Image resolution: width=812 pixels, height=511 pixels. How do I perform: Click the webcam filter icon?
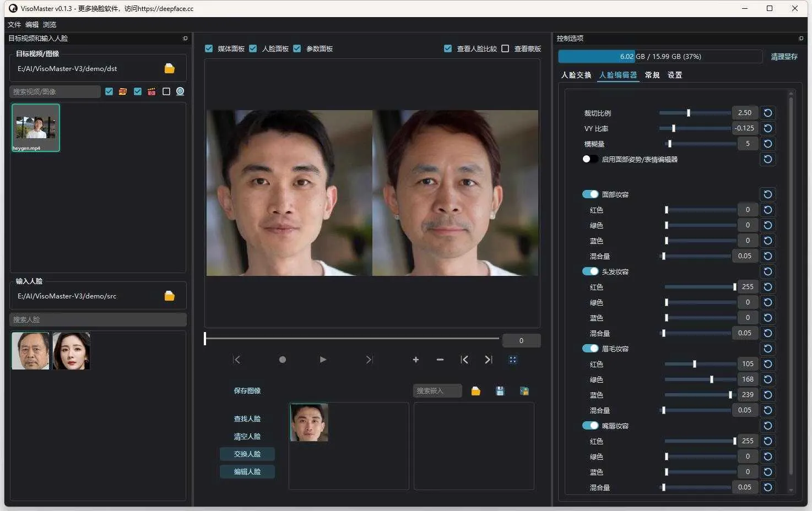[180, 91]
